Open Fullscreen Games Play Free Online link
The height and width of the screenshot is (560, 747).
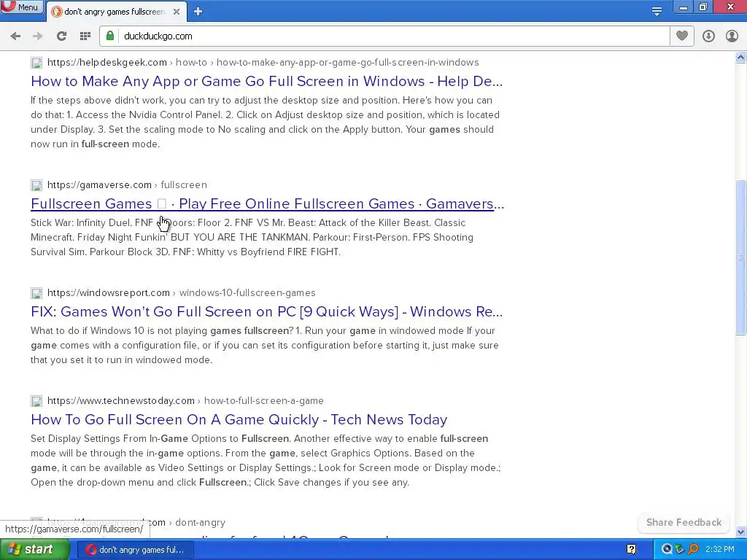point(267,203)
